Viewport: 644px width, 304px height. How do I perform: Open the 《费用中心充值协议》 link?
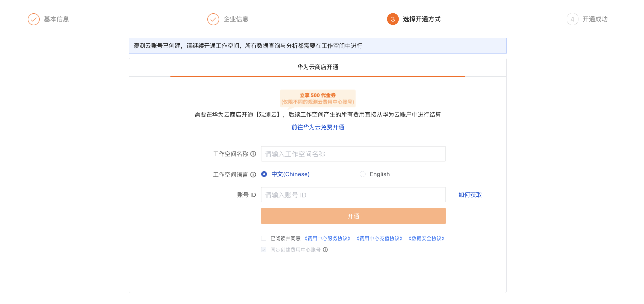[x=379, y=238]
